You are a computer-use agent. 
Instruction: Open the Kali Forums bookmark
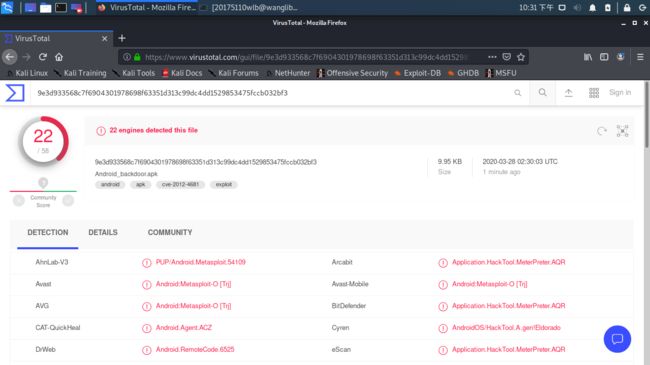[x=234, y=73]
